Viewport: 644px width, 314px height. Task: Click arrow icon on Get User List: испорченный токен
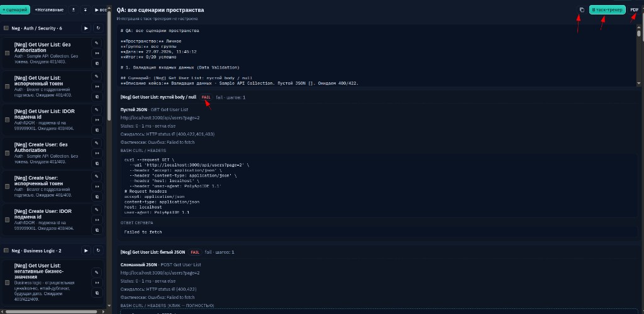pyautogui.click(x=97, y=87)
